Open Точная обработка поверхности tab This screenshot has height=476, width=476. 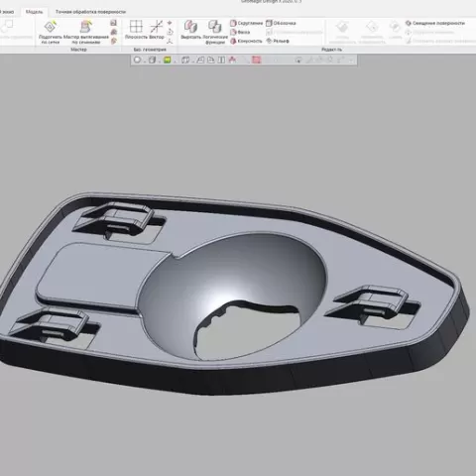pyautogui.click(x=90, y=12)
